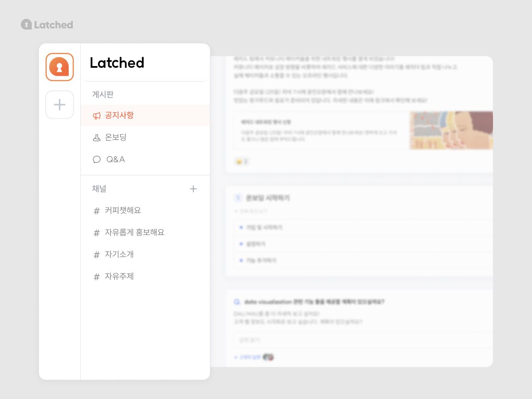
Task: Open the blurred post image thumbnail
Action: 451,130
